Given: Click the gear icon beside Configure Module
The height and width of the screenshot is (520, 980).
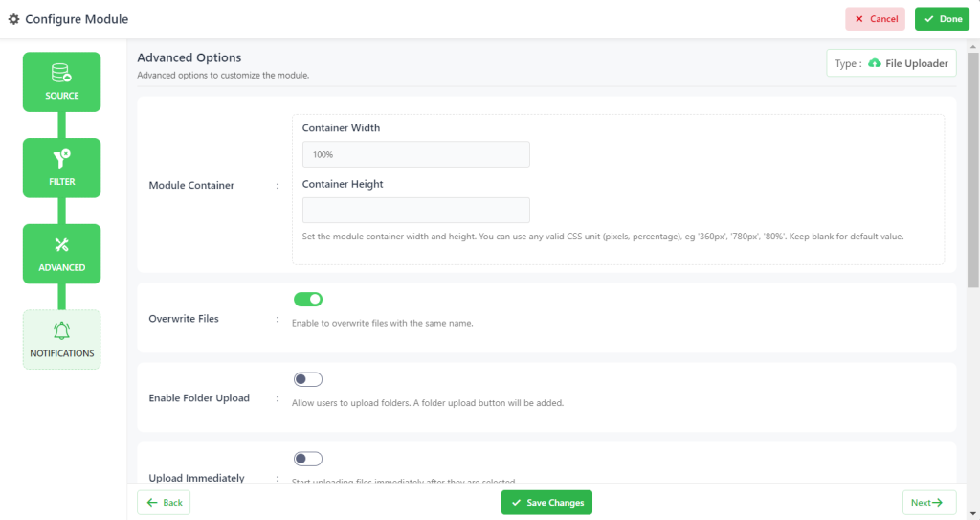Looking at the screenshot, I should point(13,19).
